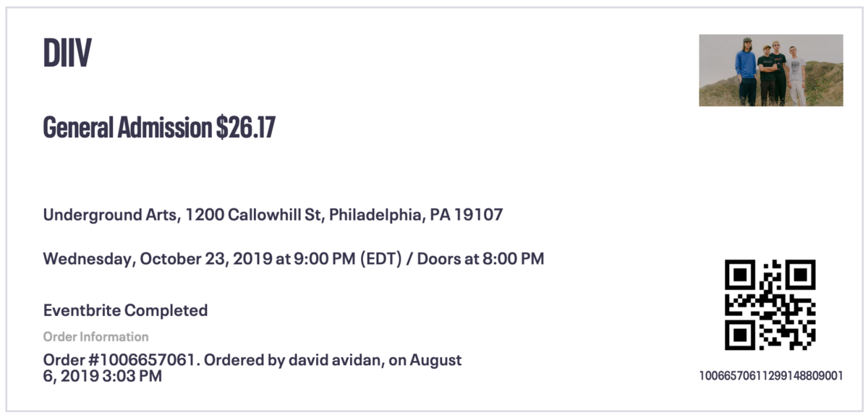Screen dimensions: 868x418
Task: Click the bottom-left QR finder square
Action: 741,335
